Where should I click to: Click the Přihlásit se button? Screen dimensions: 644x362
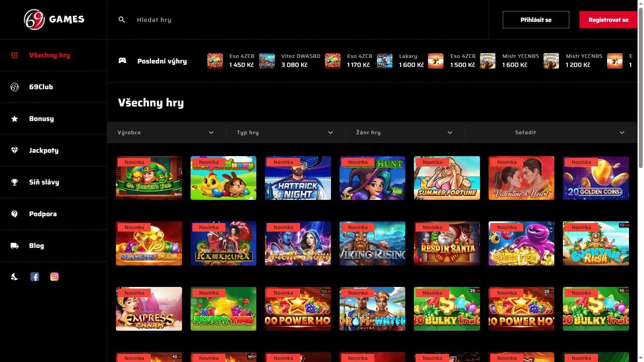coord(535,19)
